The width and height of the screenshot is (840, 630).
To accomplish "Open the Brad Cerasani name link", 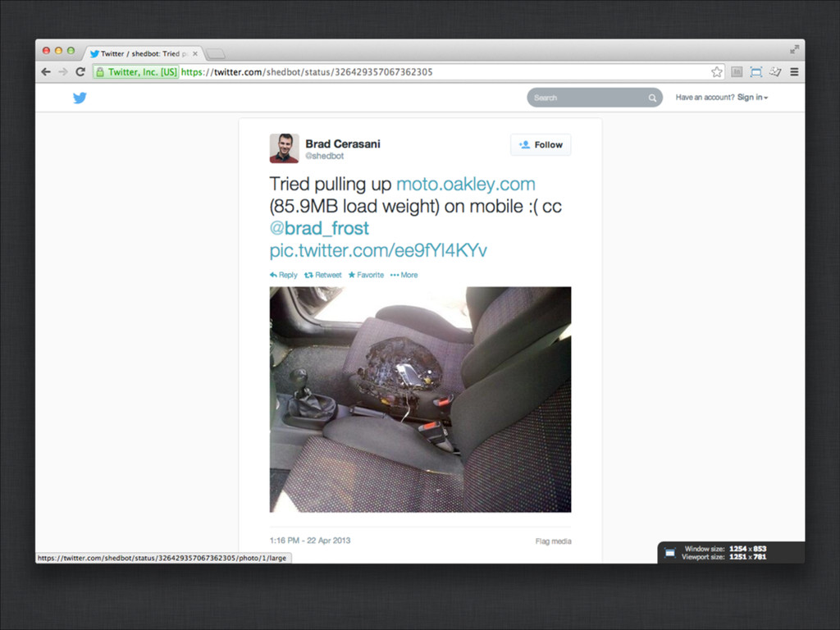I will pyautogui.click(x=343, y=144).
